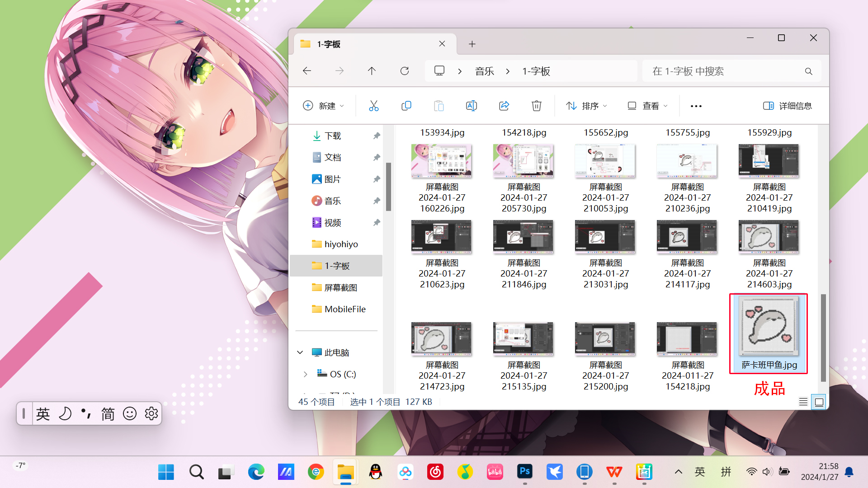Screen dimensions: 868x488
Task: Select the 萨卡班甲鱼.jpg file
Action: (769, 334)
